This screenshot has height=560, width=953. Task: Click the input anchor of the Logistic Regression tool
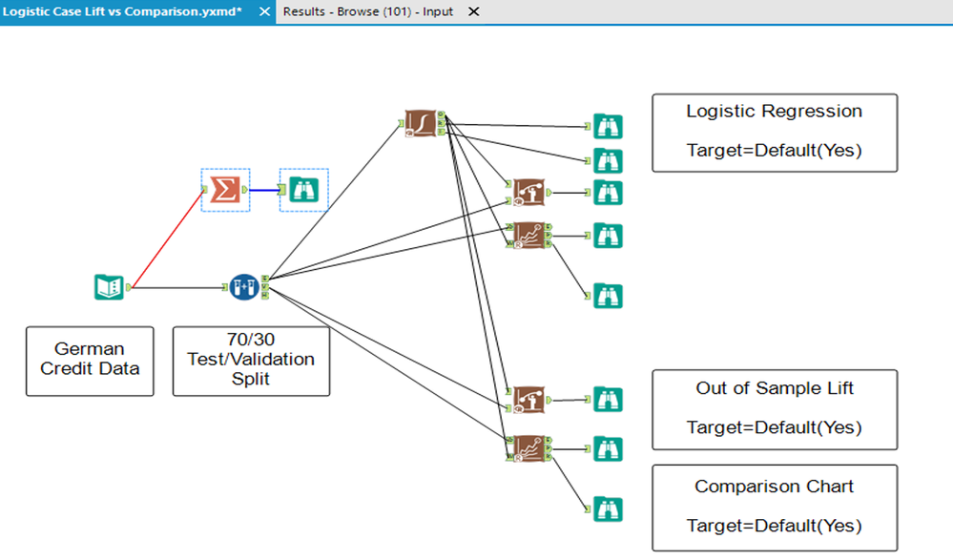(401, 123)
